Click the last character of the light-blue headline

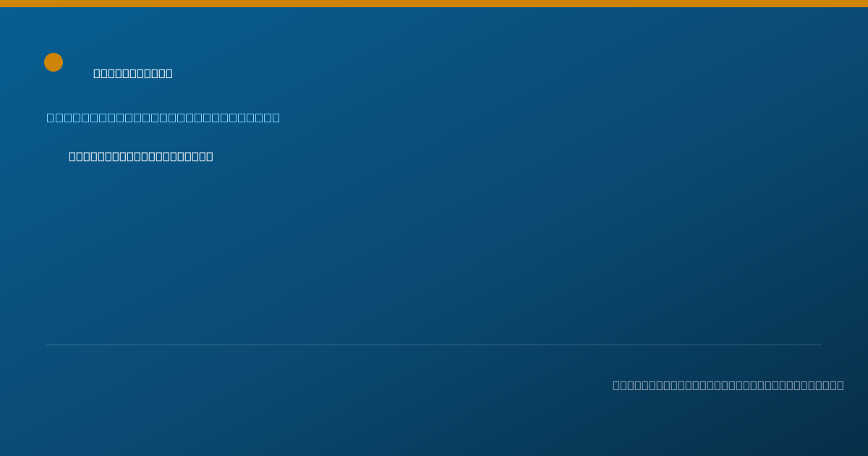276,117
